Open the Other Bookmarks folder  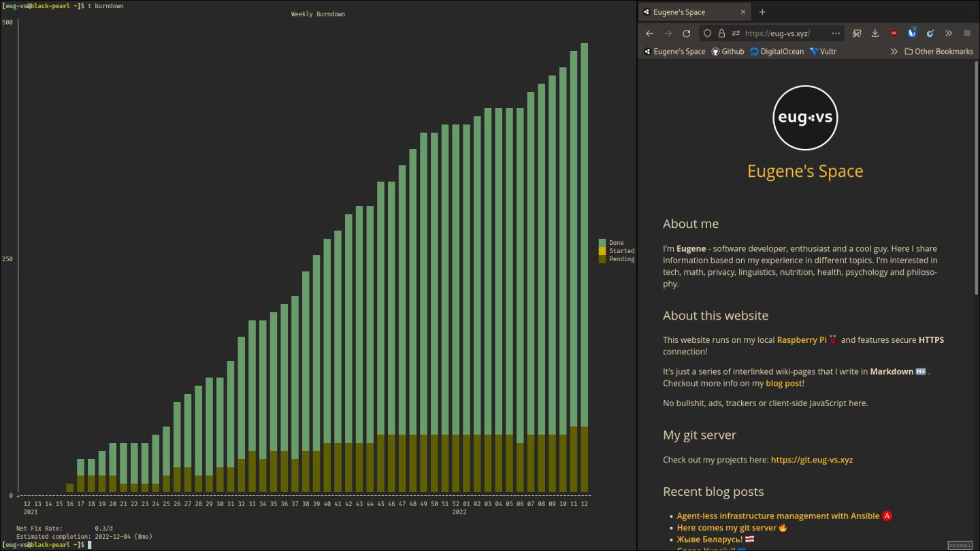pos(939,51)
